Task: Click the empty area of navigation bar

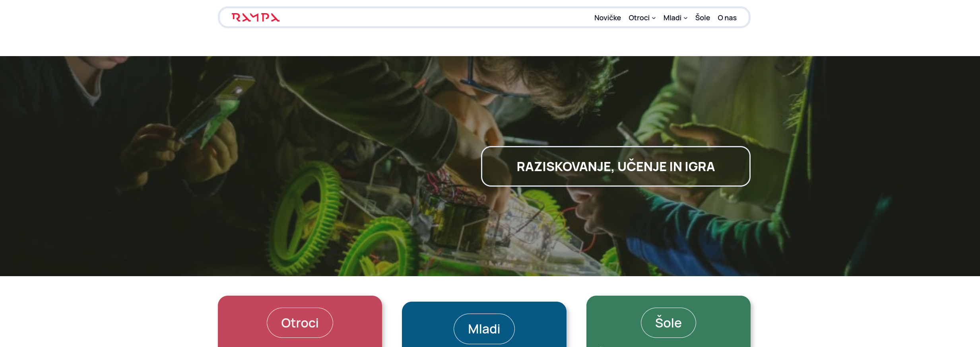Action: (x=437, y=18)
